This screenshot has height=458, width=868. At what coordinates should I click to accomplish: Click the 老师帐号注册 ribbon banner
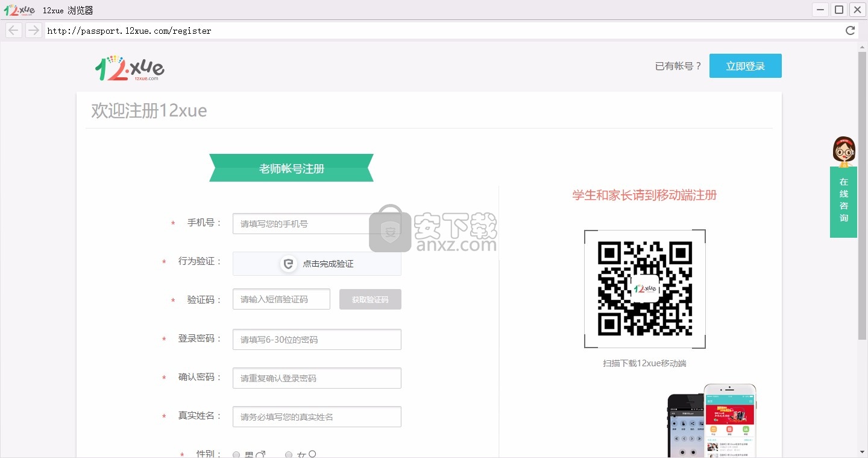pyautogui.click(x=291, y=168)
